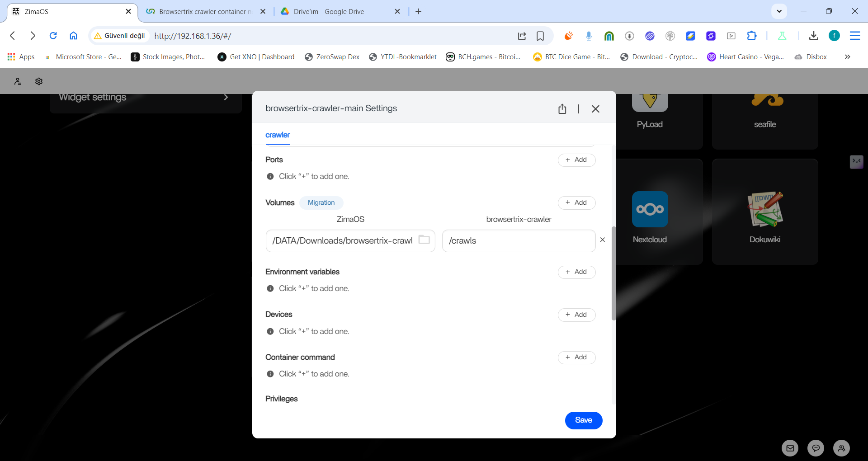Add a new environment variable
This screenshot has height=461, width=868.
[x=576, y=272]
